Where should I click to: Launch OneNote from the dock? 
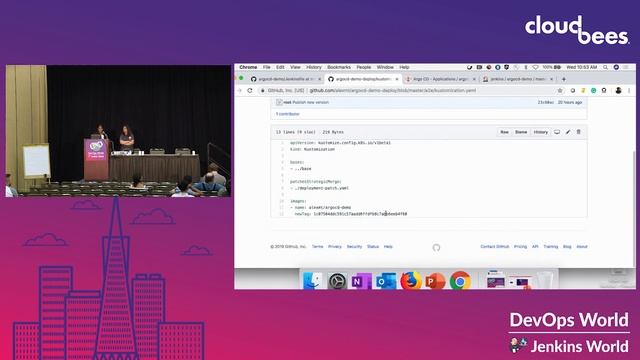pyautogui.click(x=361, y=281)
